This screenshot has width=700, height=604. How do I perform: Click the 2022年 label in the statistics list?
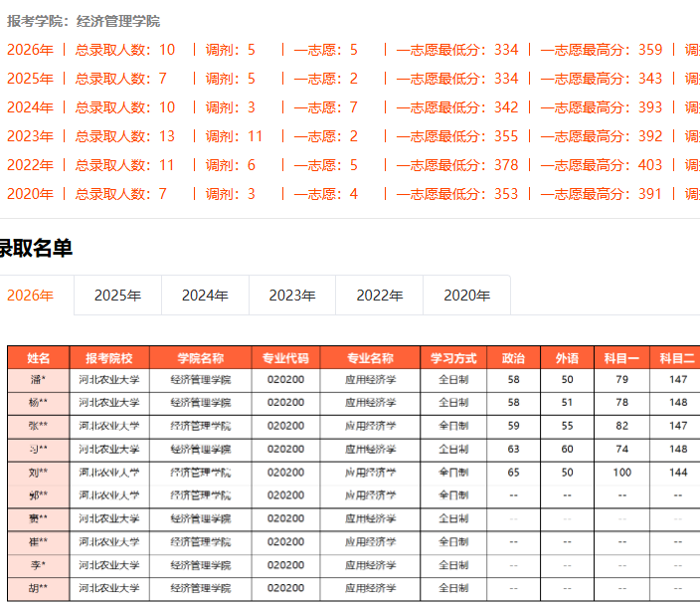(31, 165)
